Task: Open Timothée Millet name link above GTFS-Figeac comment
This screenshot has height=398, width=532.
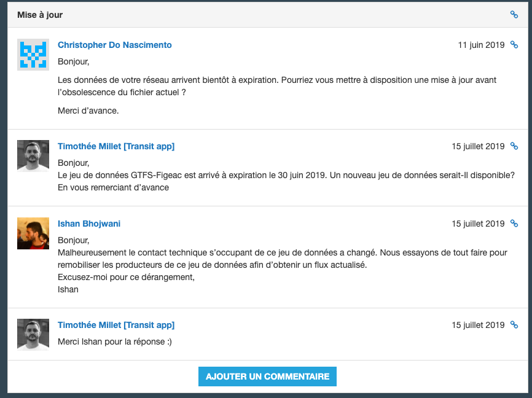Action: [116, 146]
